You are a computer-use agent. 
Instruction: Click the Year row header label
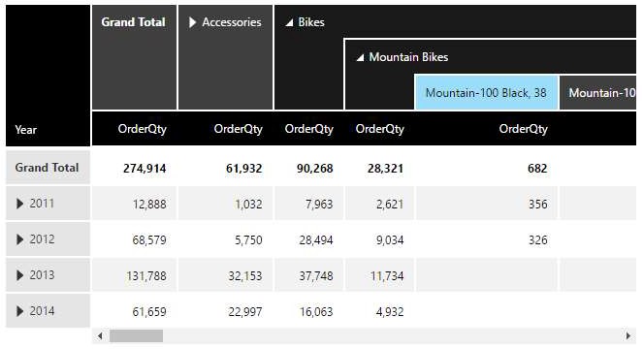pos(25,130)
